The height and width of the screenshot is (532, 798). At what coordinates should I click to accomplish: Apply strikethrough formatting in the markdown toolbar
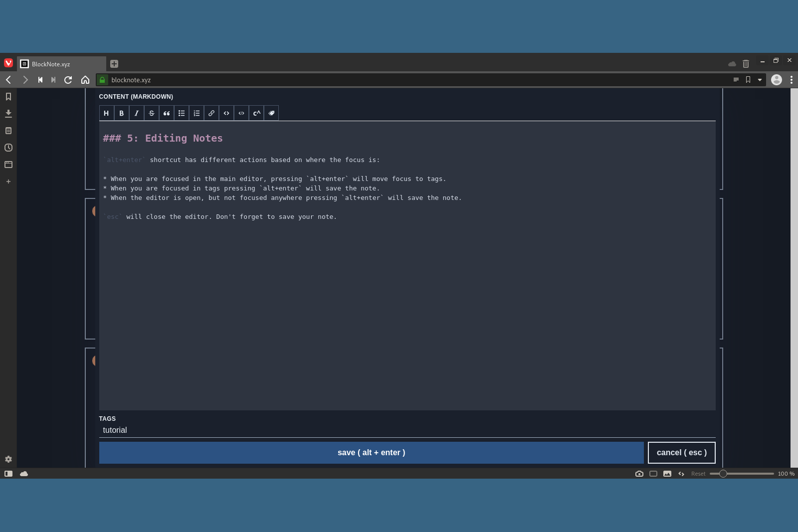pyautogui.click(x=151, y=113)
